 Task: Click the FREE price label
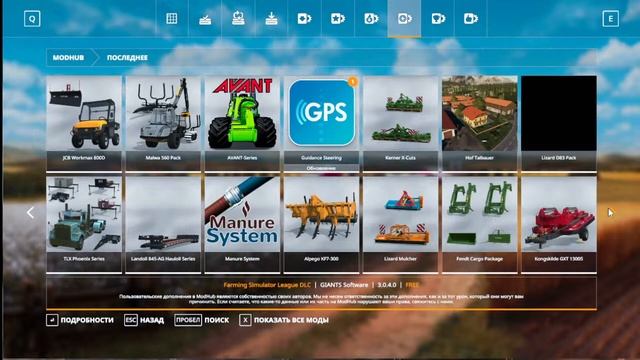coord(412,285)
